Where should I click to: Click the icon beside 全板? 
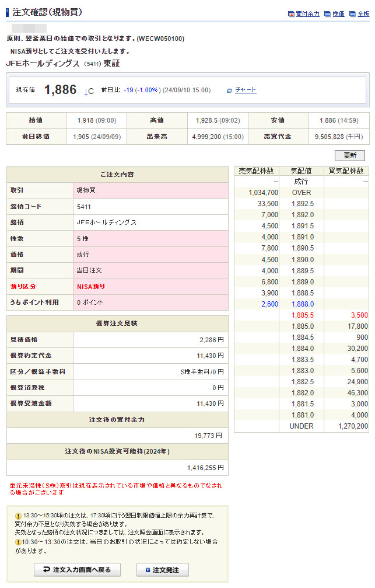point(352,14)
